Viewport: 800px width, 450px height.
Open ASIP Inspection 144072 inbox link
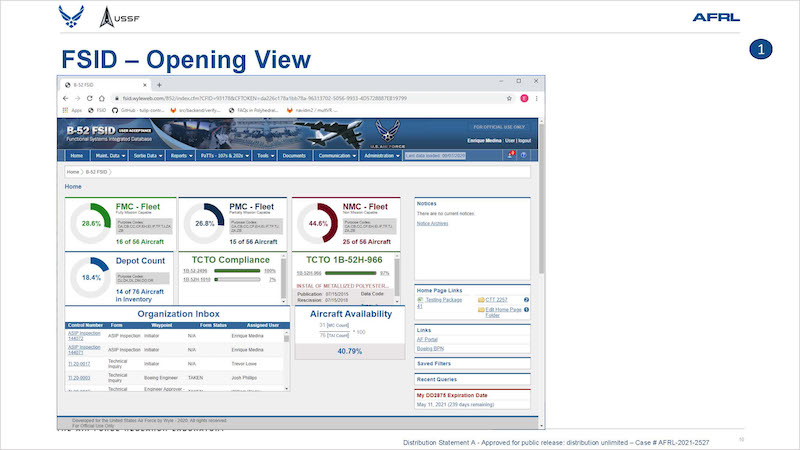click(84, 336)
